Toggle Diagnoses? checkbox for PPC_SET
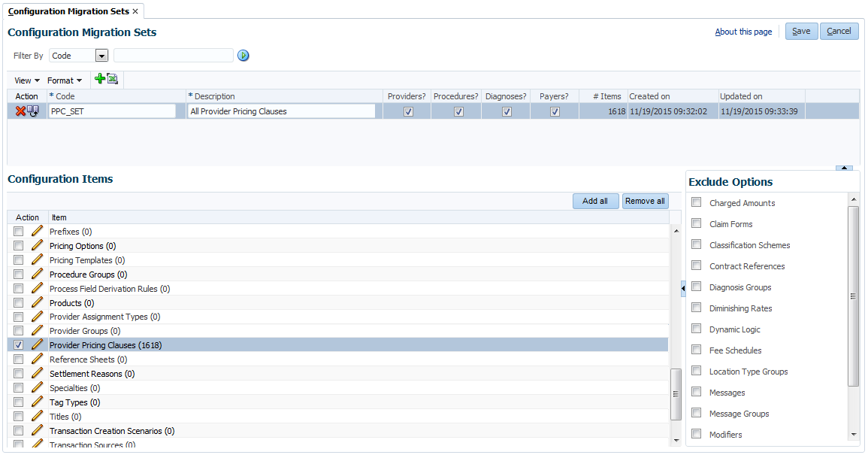This screenshot has height=455, width=868. point(507,111)
